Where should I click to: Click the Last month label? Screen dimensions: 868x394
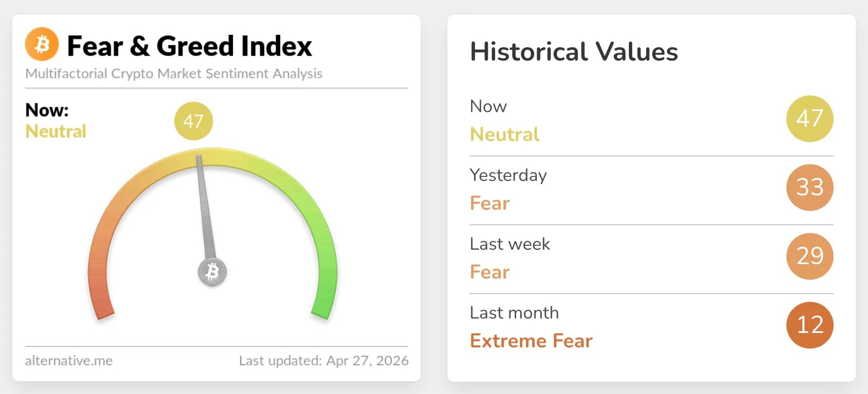514,313
